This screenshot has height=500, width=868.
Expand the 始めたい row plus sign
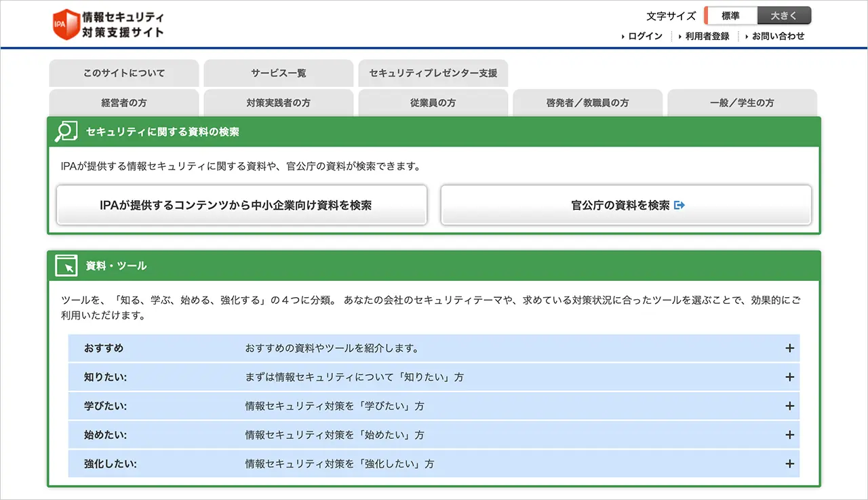click(789, 434)
